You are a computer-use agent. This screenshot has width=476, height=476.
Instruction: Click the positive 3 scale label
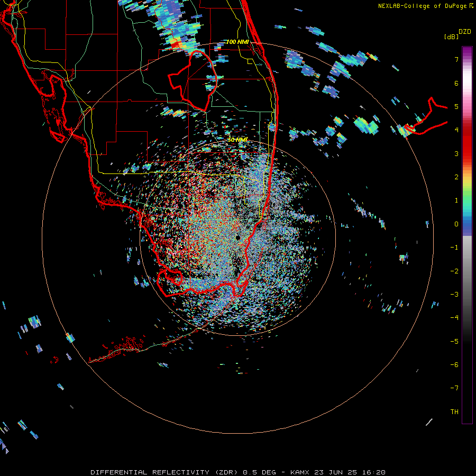point(456,153)
